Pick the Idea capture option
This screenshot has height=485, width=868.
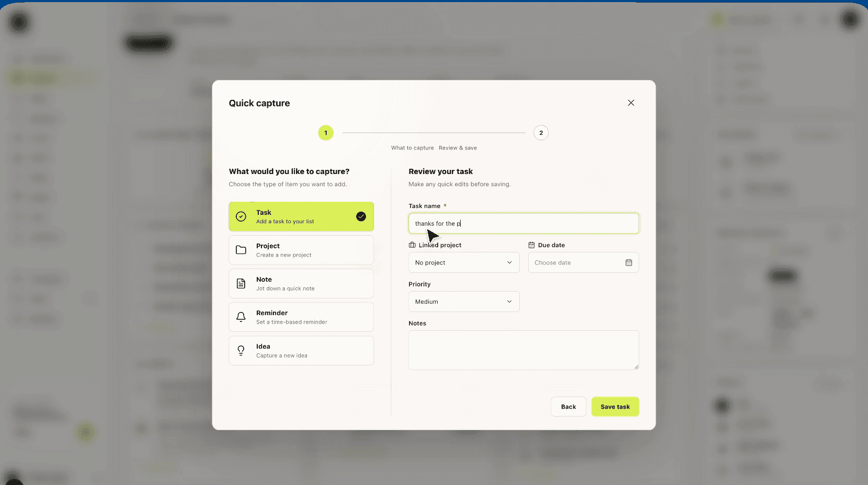(x=301, y=350)
